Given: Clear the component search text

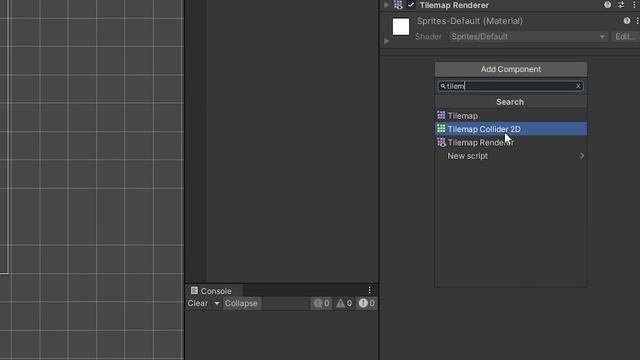Looking at the screenshot, I should [578, 86].
